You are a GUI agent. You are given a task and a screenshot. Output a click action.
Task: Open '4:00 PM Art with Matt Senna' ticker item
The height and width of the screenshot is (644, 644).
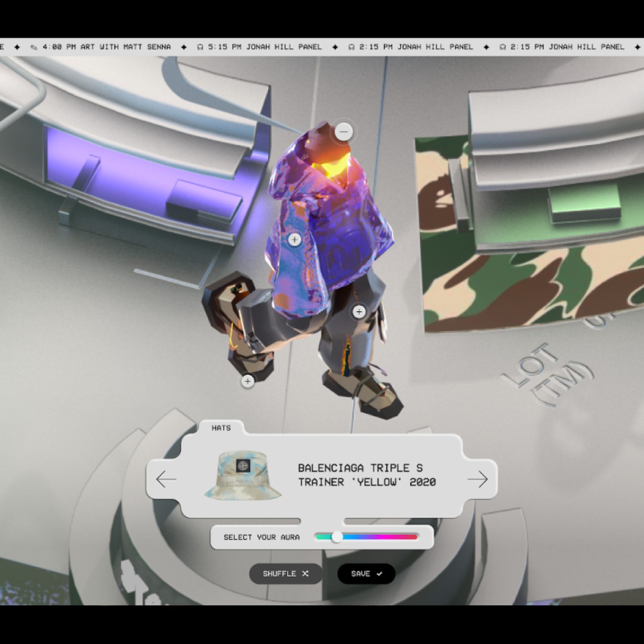pos(106,47)
